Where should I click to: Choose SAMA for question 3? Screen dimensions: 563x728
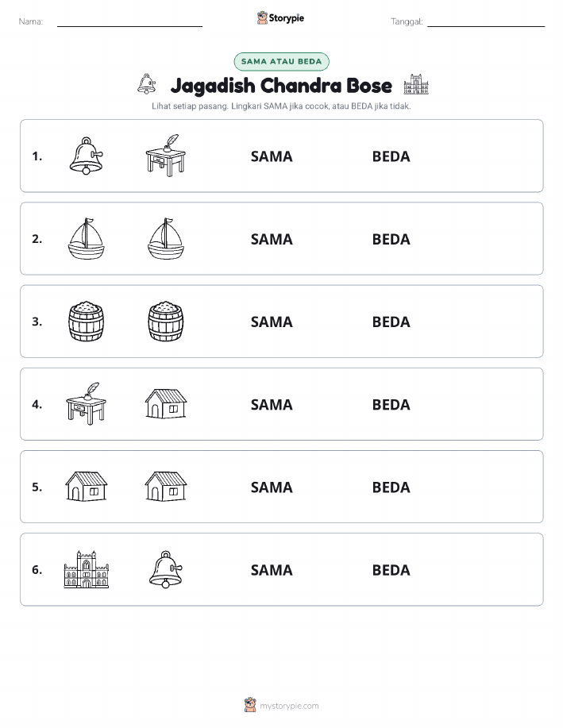point(272,322)
